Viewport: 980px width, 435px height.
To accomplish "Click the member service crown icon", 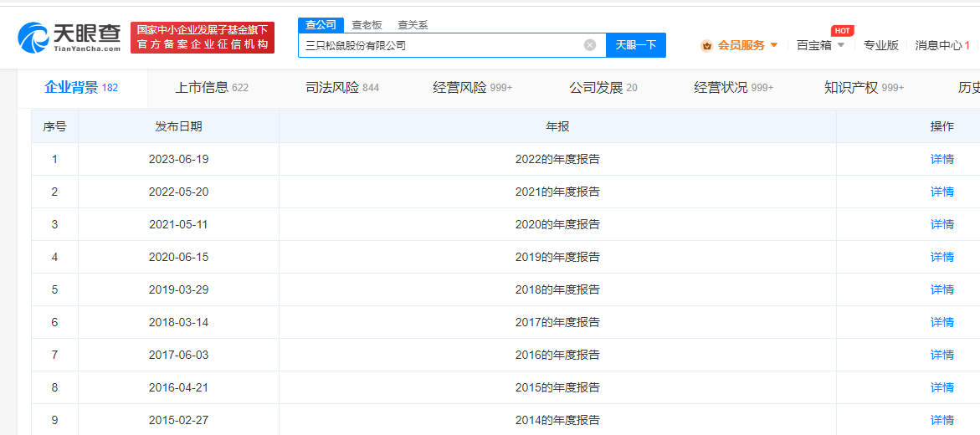I will pyautogui.click(x=707, y=46).
